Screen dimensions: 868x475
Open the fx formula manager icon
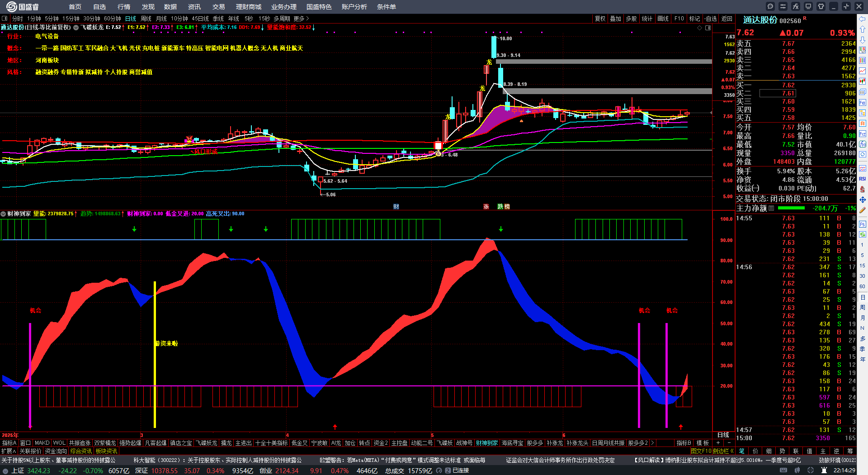(796, 6)
